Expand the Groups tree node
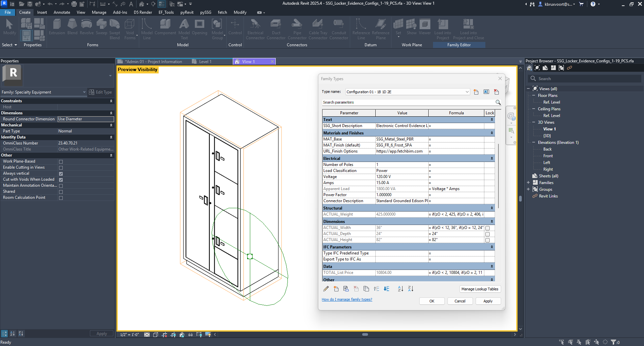 point(528,189)
